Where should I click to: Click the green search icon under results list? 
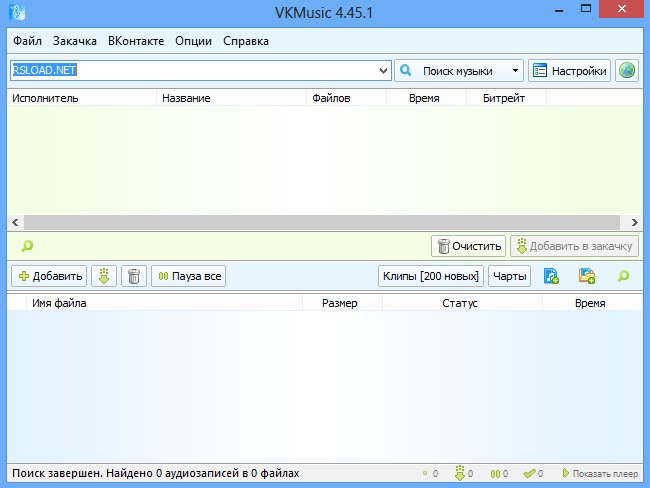point(27,246)
